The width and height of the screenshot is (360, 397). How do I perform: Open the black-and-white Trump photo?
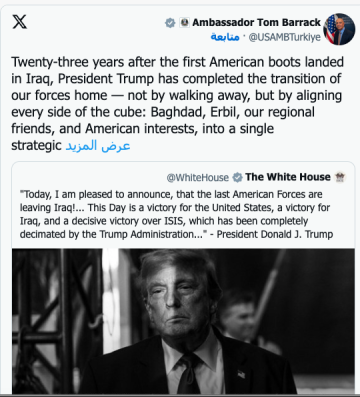coord(183,321)
